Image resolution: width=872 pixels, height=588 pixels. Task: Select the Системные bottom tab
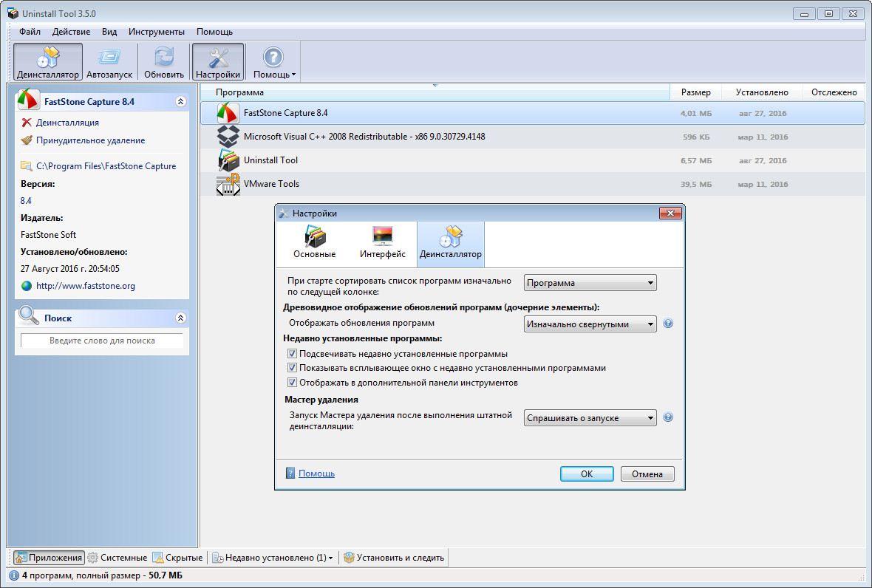coord(117,558)
